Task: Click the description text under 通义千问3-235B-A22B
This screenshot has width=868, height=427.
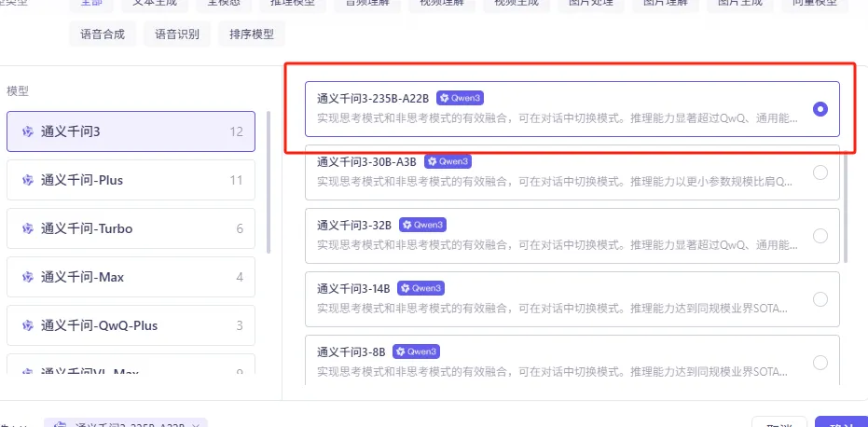Action: pos(558,118)
